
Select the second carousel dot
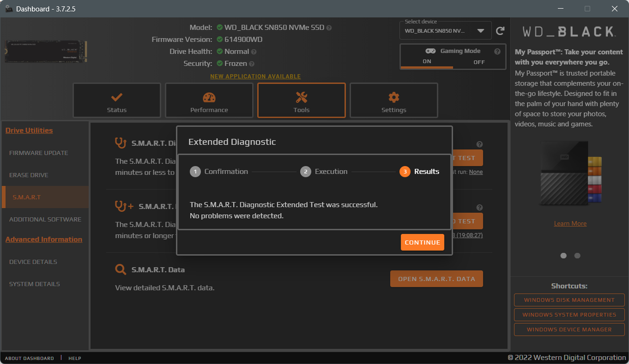(x=577, y=255)
